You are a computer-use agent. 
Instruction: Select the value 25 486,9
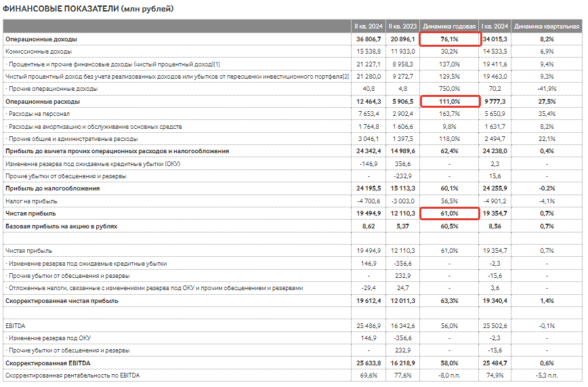tap(369, 326)
